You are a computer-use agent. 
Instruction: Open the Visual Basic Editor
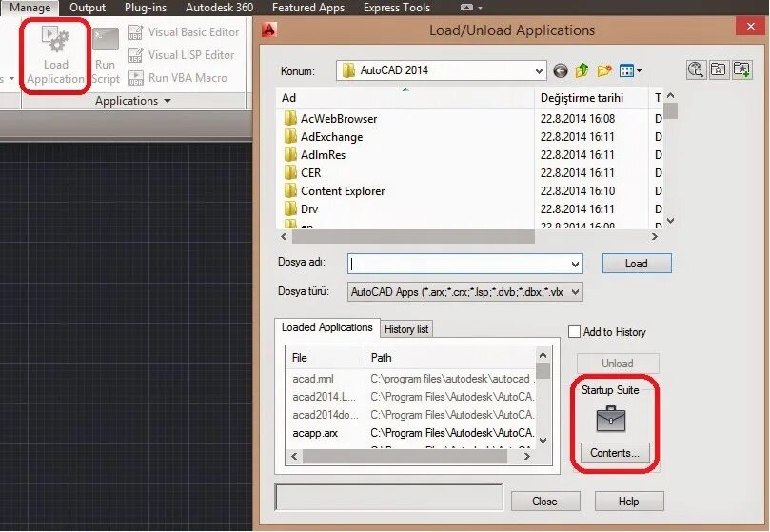point(184,32)
